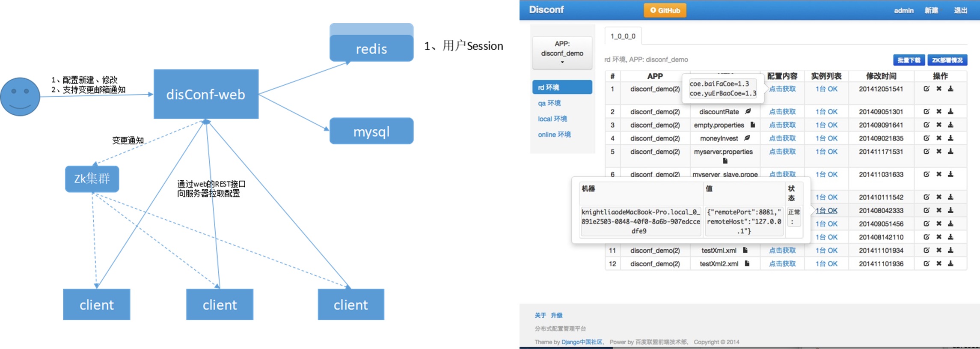Click the edit icon in the moneyInvest row
Screen dimensions: 980x349
click(x=926, y=138)
